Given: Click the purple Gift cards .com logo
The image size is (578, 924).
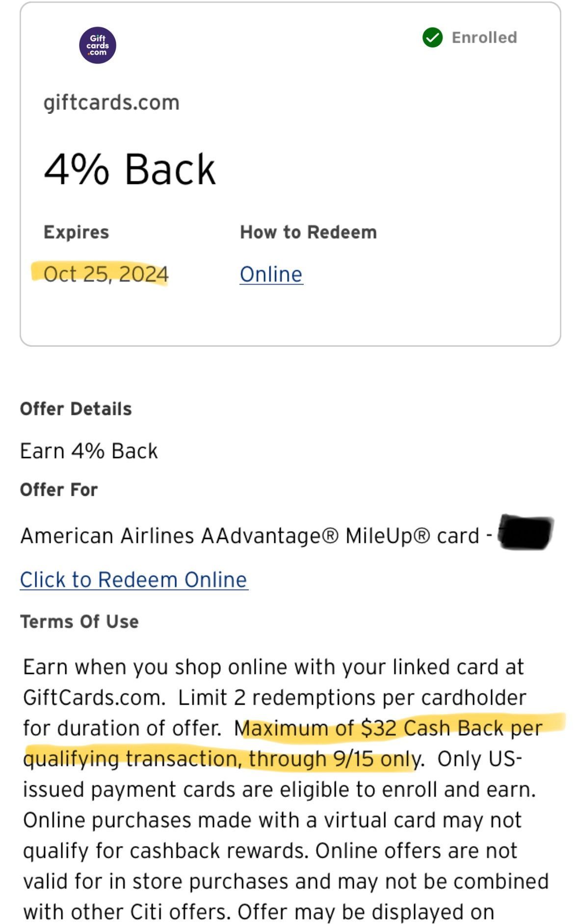Looking at the screenshot, I should 98,45.
